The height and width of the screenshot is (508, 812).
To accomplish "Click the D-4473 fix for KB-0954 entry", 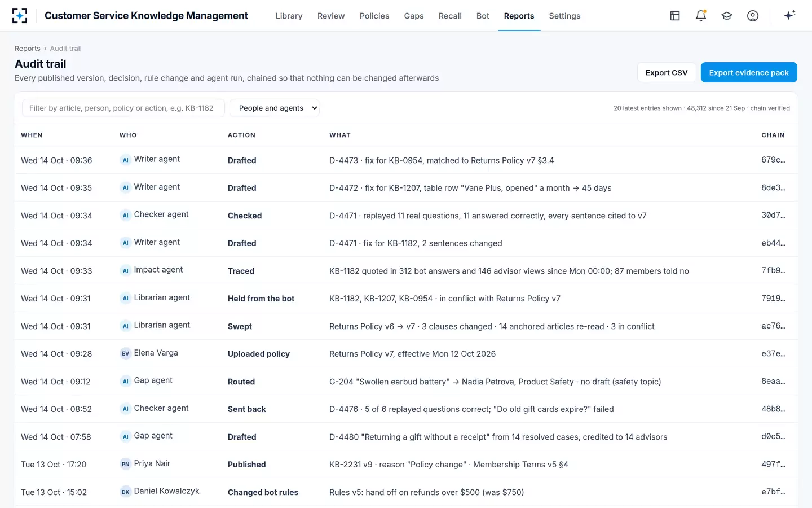I will [442, 160].
